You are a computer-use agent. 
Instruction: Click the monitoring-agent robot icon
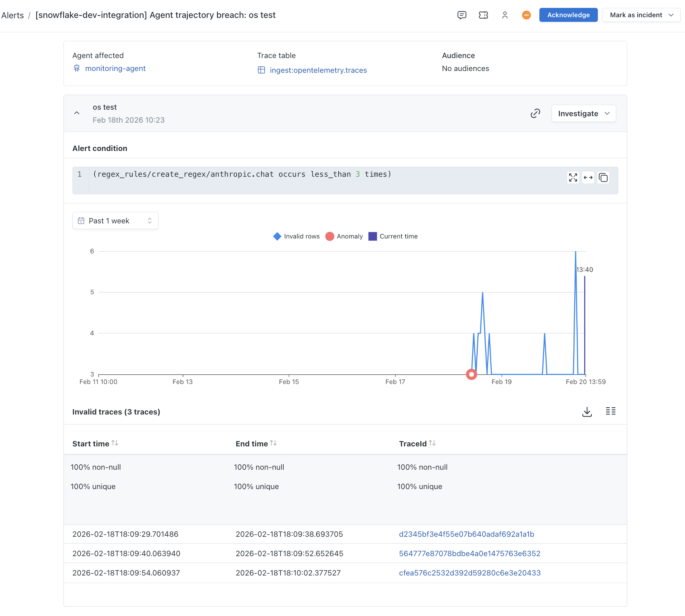tap(77, 68)
